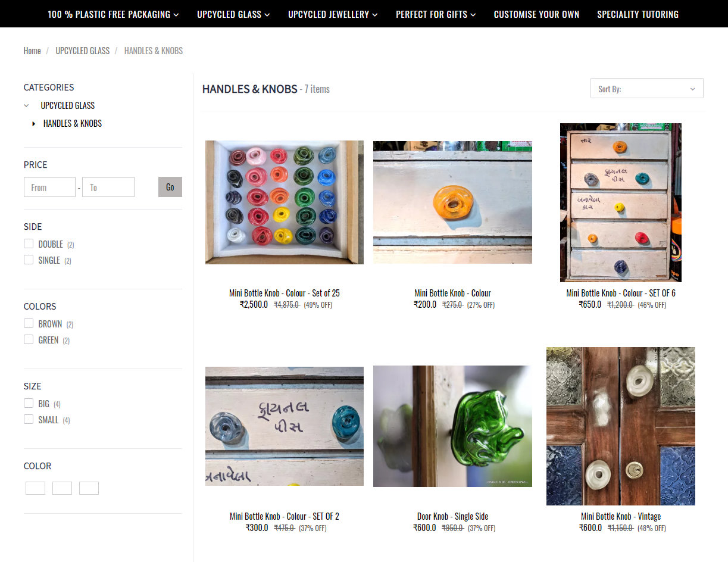This screenshot has width=728, height=562.
Task: Click the Home breadcrumb link
Action: 32,51
